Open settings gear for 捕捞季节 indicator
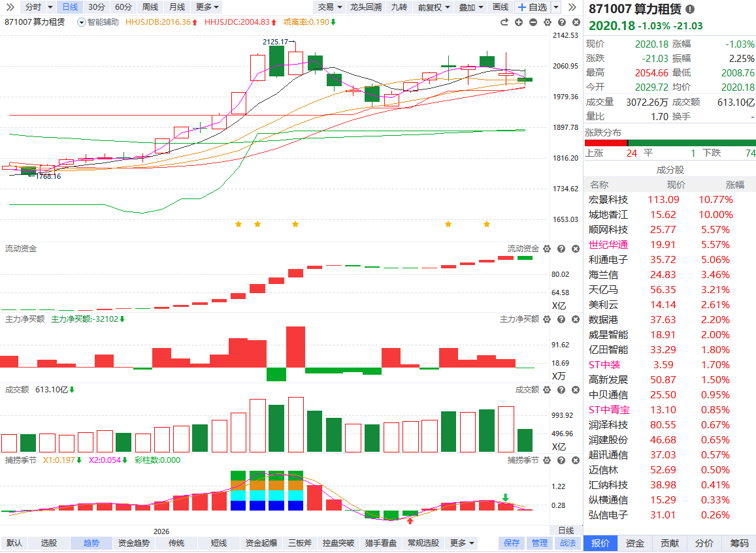 [x=547, y=460]
